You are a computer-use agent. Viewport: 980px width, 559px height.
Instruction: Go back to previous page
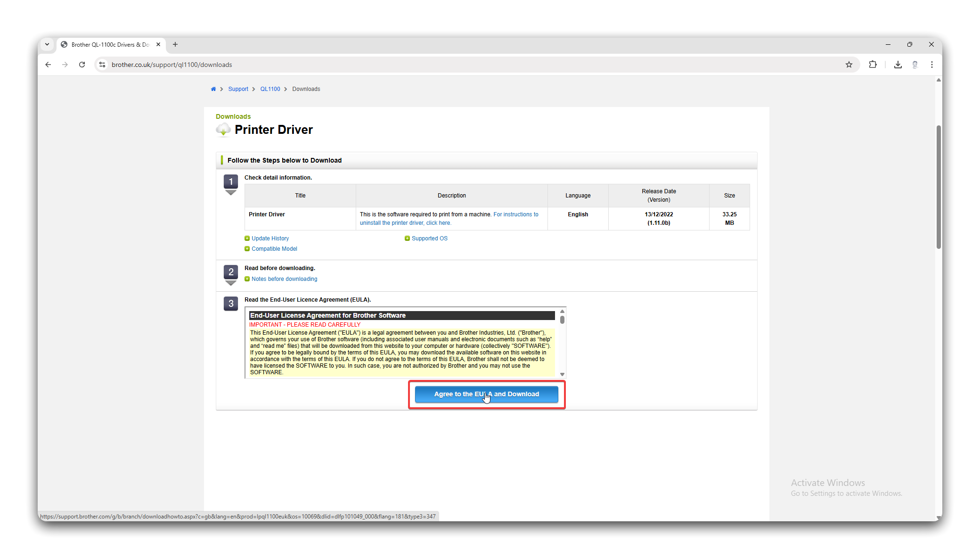(x=48, y=65)
